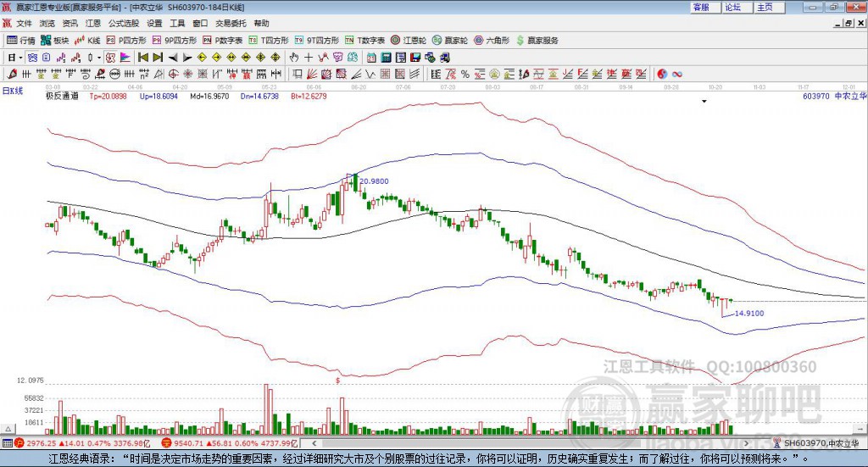Screen dimensions: 868x467
Task: Open the calculator icon
Action: (386, 58)
